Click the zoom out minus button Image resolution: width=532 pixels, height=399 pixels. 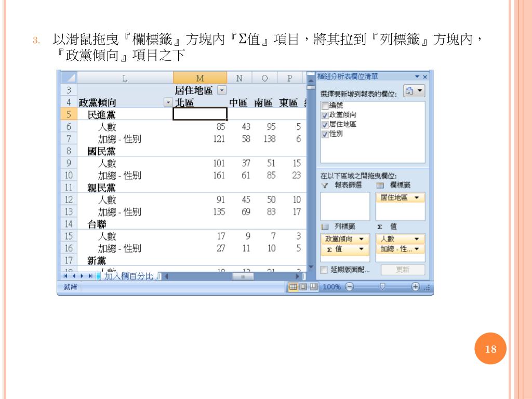click(350, 287)
